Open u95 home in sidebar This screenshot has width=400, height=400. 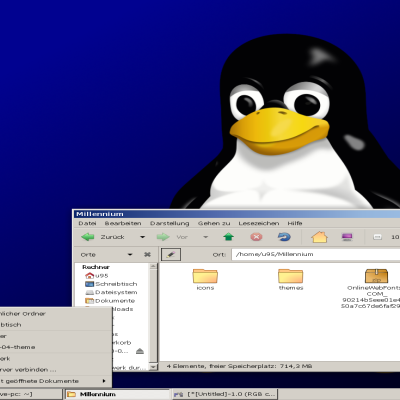pos(97,276)
